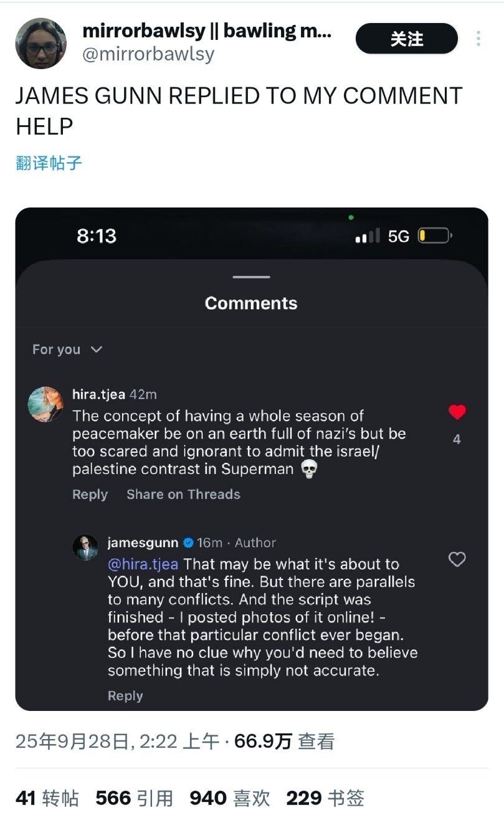
Task: Click Share on Threads link
Action: (x=183, y=495)
